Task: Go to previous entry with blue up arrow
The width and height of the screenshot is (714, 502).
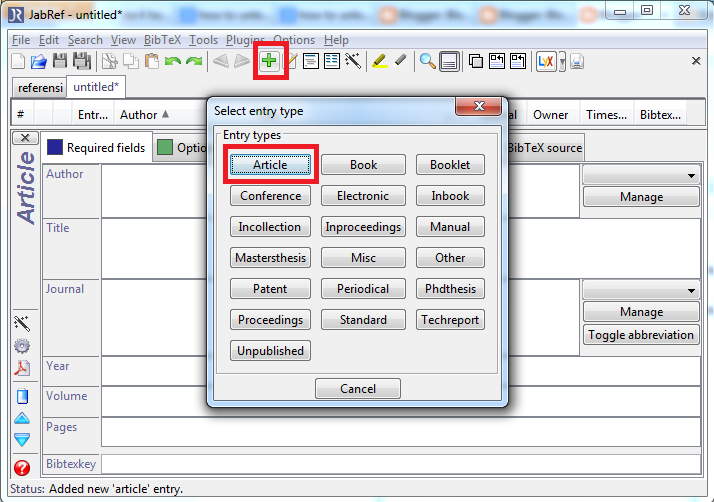Action: click(22, 418)
